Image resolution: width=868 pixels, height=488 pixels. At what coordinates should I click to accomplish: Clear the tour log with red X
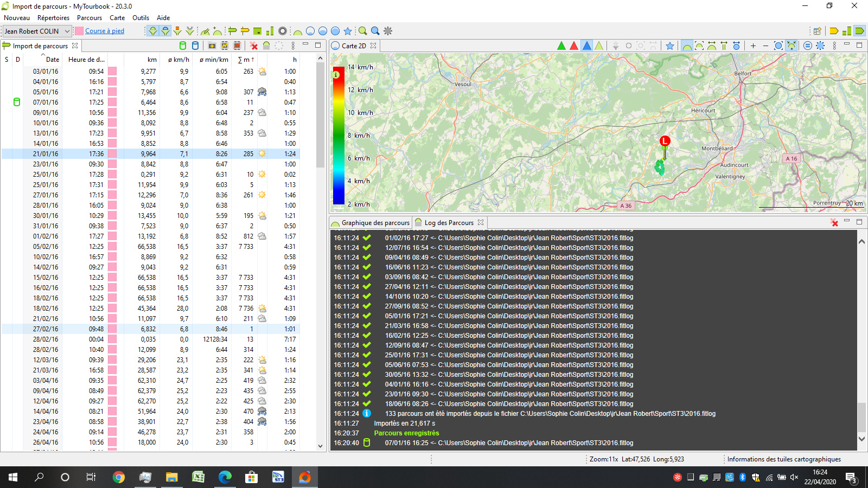click(834, 223)
